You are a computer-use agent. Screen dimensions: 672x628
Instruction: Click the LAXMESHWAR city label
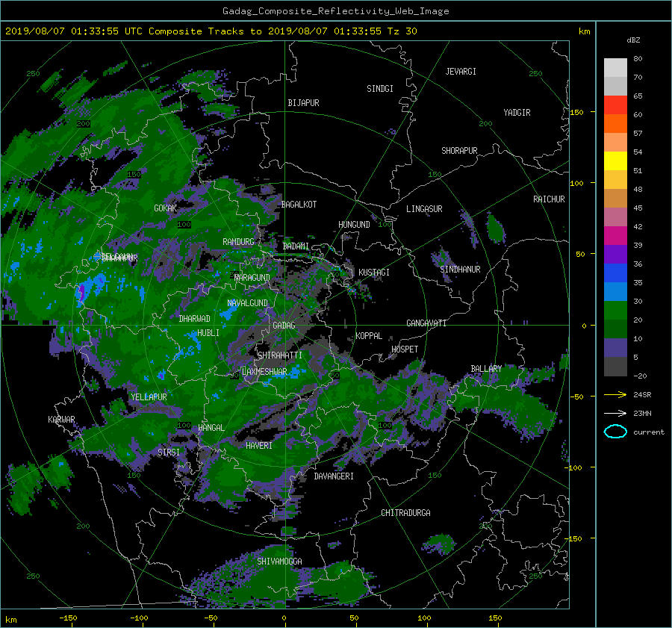point(264,372)
